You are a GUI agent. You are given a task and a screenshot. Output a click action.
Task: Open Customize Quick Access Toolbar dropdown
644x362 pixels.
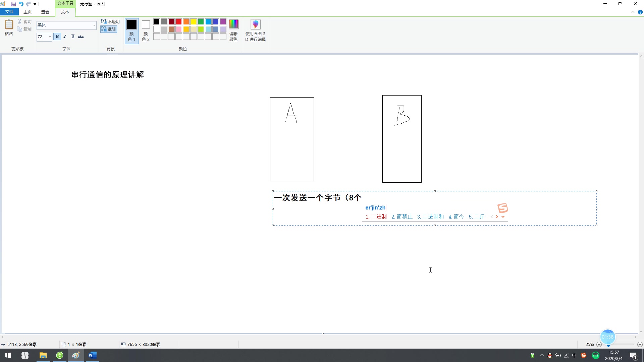(35, 4)
